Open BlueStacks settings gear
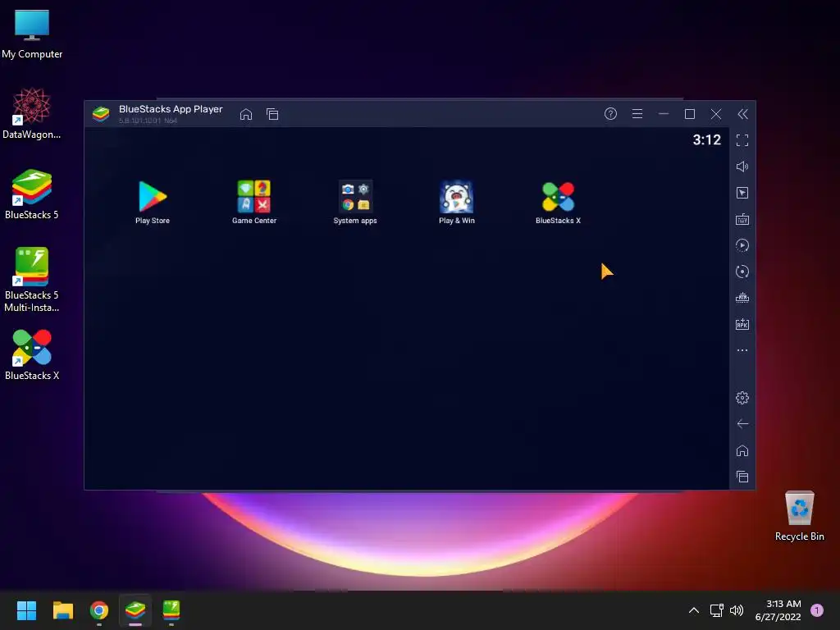Image resolution: width=840 pixels, height=630 pixels. pyautogui.click(x=742, y=398)
